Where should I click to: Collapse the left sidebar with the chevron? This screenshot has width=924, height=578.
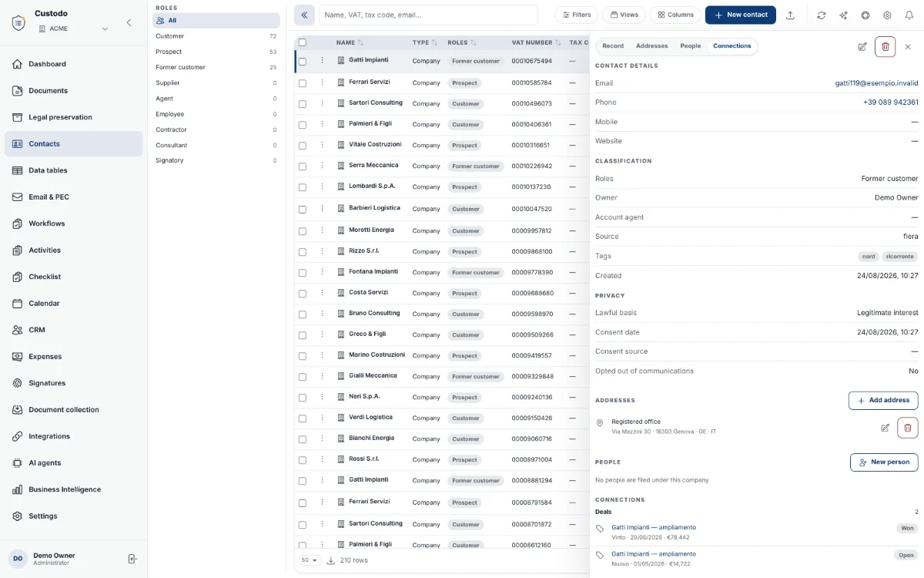[x=129, y=22]
